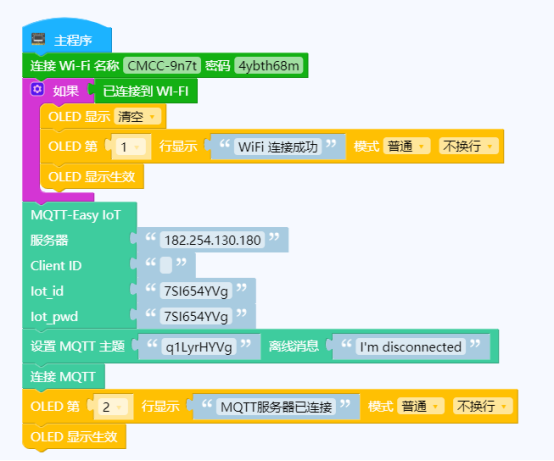The image size is (554, 461).
Task: Click the server address field 182.254.130.180
Action: tap(212, 240)
